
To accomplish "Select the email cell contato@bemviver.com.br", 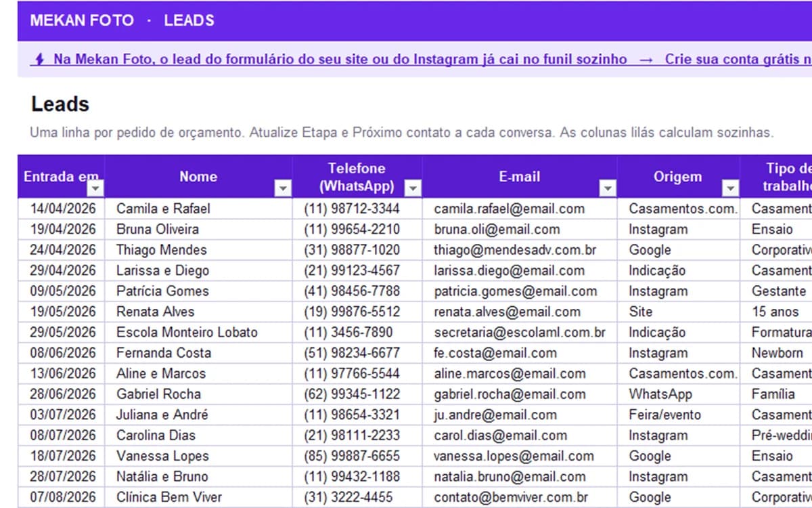I will (519, 497).
